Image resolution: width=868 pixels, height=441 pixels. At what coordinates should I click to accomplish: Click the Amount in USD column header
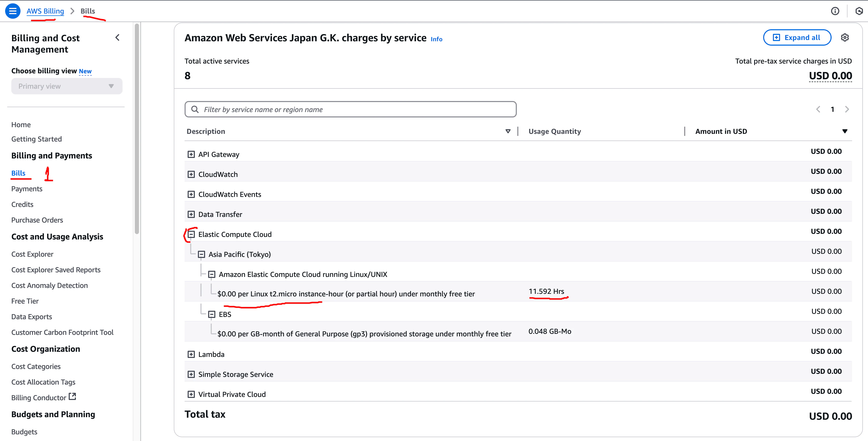(721, 131)
